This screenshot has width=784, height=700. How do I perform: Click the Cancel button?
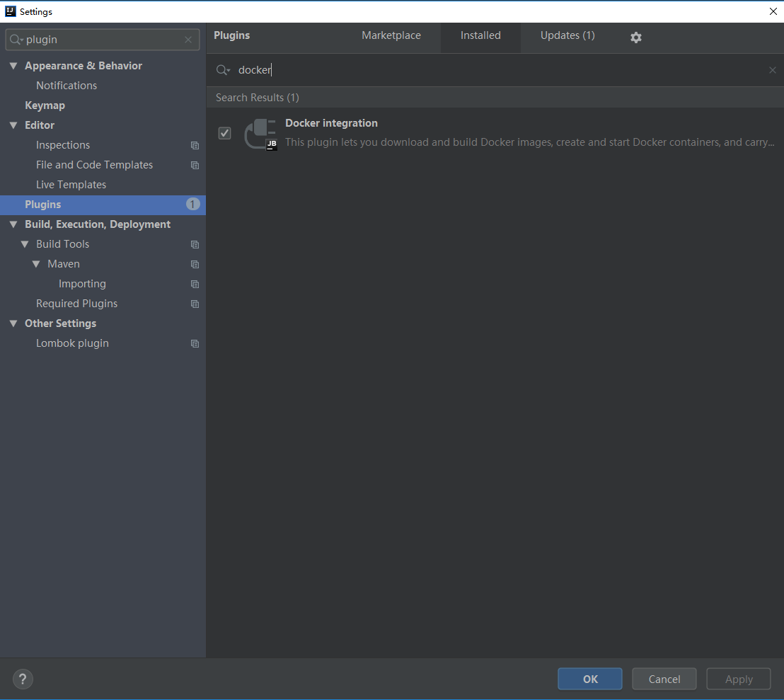click(x=664, y=679)
